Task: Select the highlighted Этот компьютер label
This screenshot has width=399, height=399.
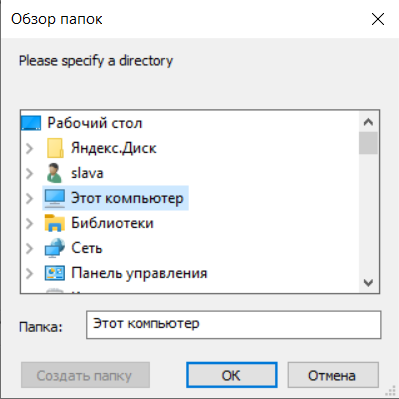Action: (x=127, y=198)
